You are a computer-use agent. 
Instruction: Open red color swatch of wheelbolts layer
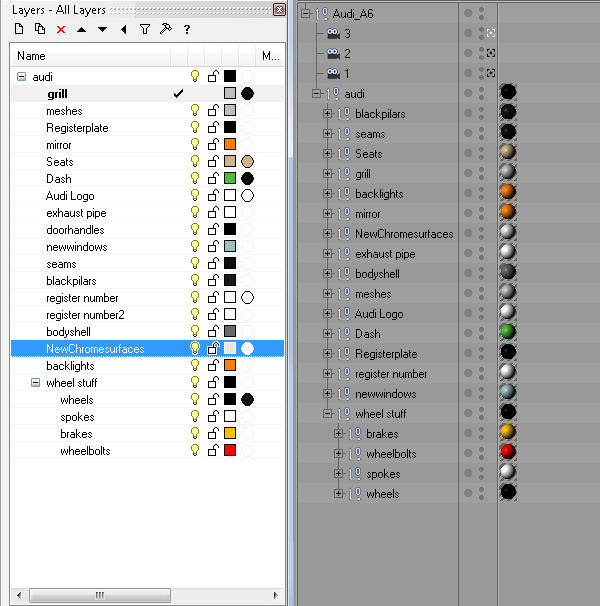point(230,451)
